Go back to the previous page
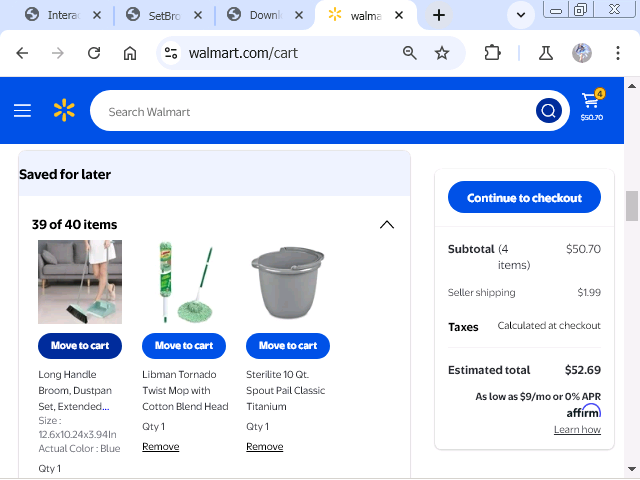 (x=22, y=53)
